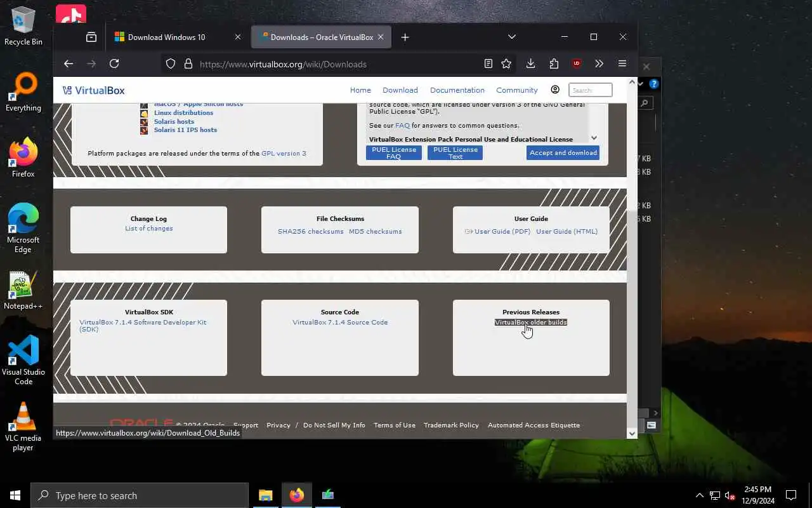The image size is (812, 508).
Task: Open the tracking protection shield icon
Action: [171, 63]
